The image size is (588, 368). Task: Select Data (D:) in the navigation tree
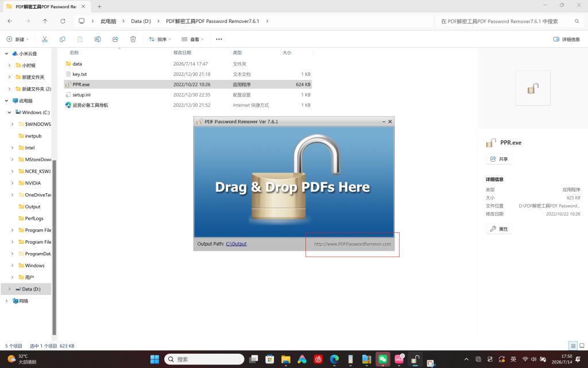tap(26, 289)
